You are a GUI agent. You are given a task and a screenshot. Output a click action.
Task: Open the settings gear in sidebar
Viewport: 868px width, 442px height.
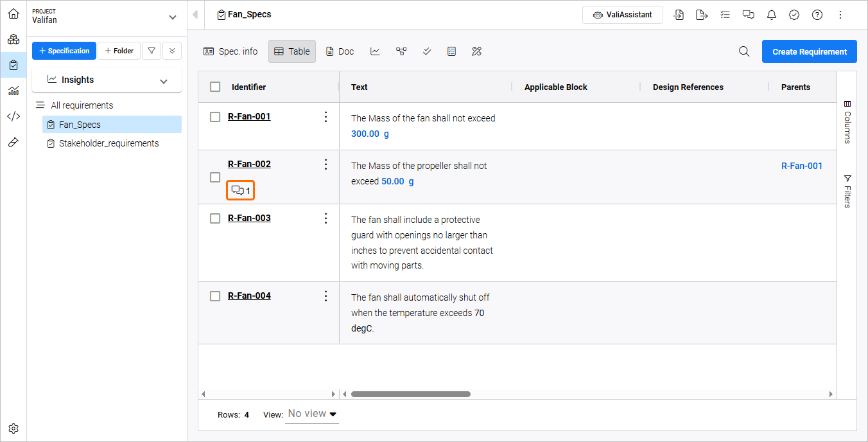coord(13,428)
